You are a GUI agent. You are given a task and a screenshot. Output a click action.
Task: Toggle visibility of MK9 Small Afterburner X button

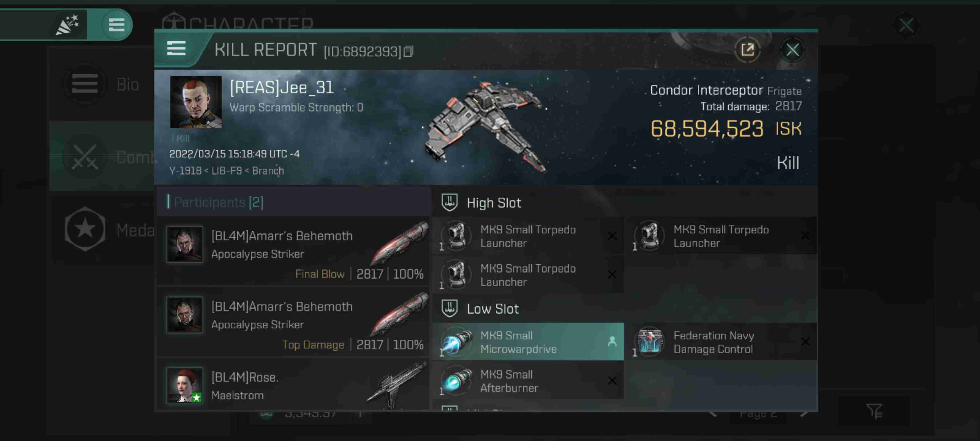point(612,380)
